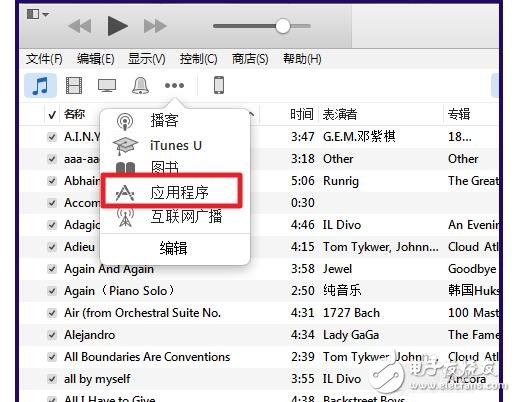516x402 pixels.
Task: Uncheck the A.I.N.Y song checkbox
Action: click(x=52, y=137)
